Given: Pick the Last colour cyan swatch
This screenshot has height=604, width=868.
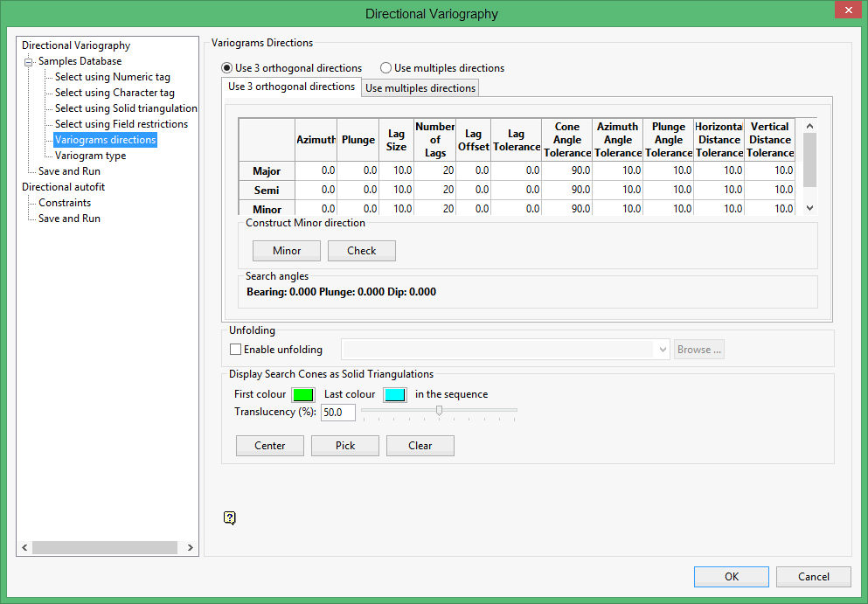Looking at the screenshot, I should 394,394.
